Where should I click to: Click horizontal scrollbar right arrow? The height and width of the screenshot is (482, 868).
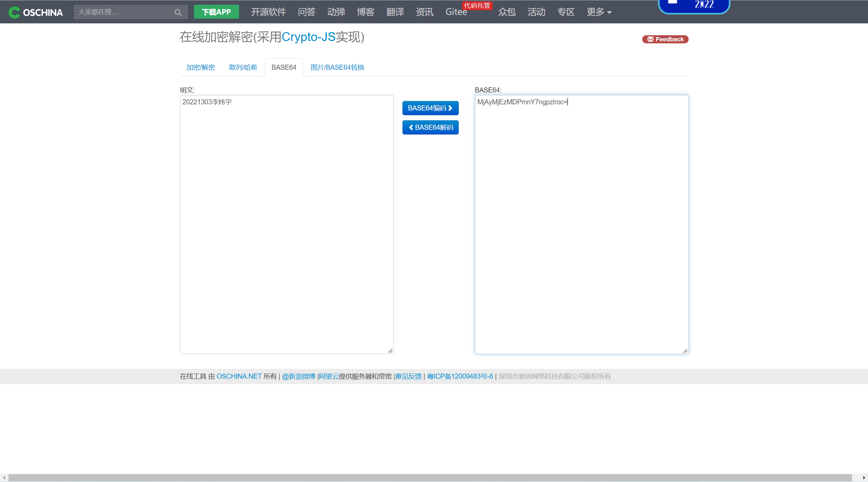[864, 478]
